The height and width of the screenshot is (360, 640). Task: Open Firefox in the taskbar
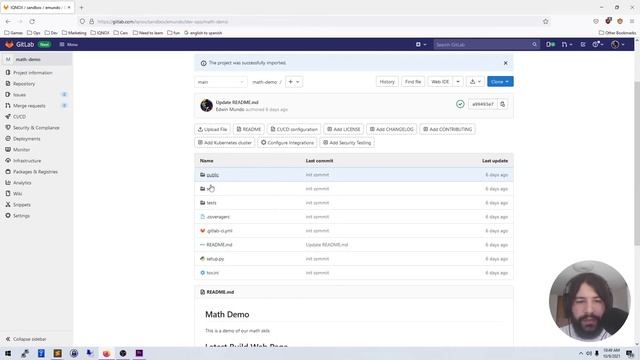[106, 353]
